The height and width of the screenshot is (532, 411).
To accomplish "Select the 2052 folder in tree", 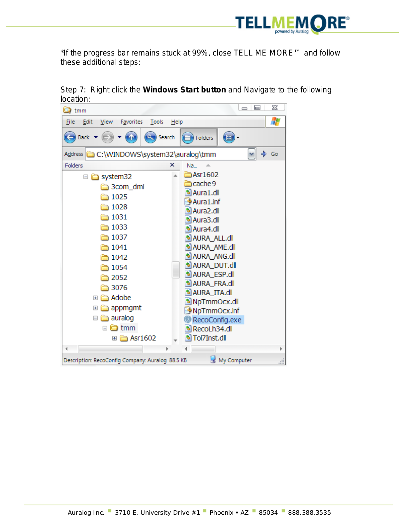I will tap(114, 278).
